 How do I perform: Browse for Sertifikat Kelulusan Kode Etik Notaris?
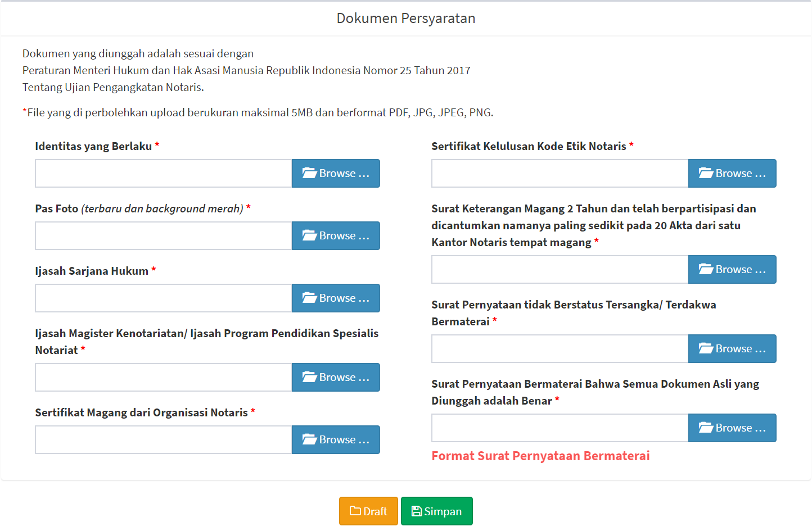732,173
